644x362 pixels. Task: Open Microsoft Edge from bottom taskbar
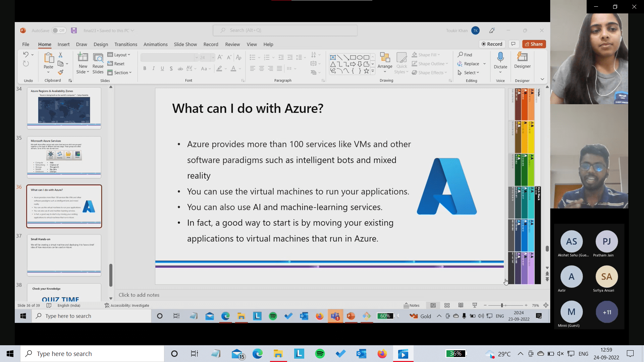[x=258, y=354]
